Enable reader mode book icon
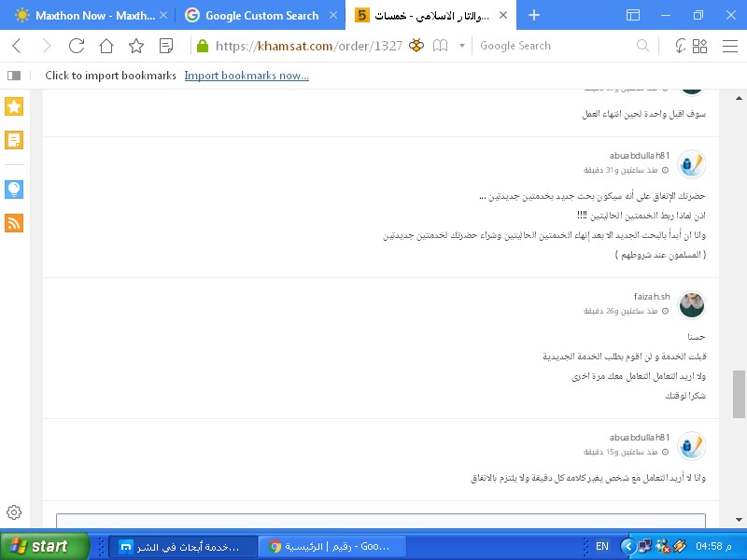Image resolution: width=747 pixels, height=560 pixels. (x=440, y=46)
